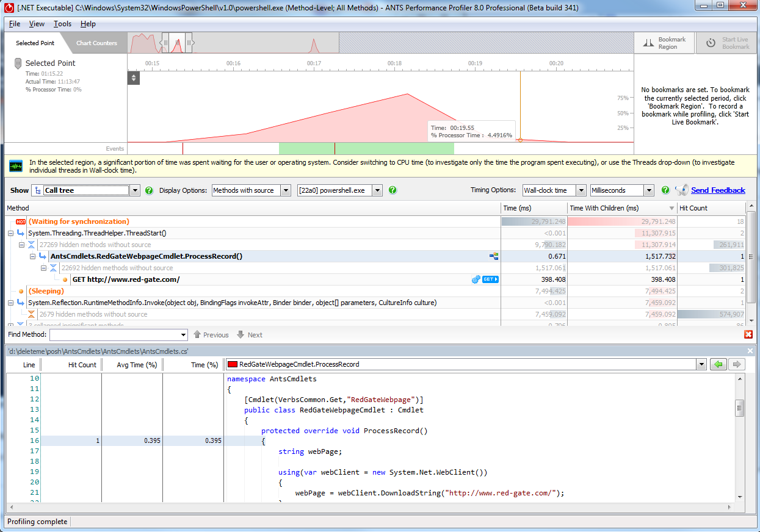760x532 pixels.
Task: Click the megaphone feedback icon
Action: [681, 190]
